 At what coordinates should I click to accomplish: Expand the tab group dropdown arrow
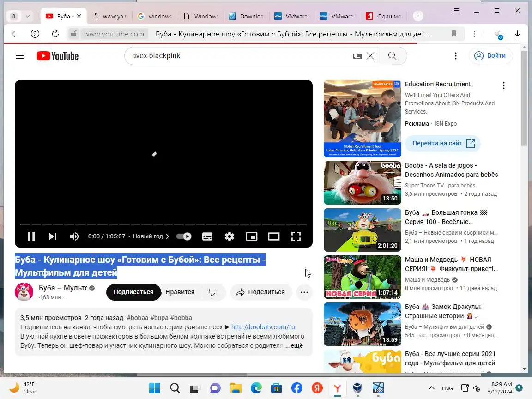tap(28, 16)
